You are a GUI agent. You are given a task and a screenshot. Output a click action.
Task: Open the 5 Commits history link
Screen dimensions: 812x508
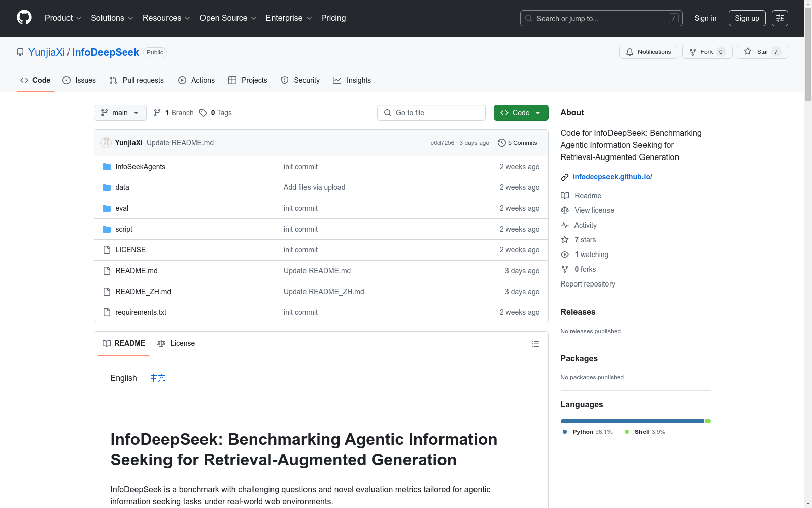click(518, 143)
